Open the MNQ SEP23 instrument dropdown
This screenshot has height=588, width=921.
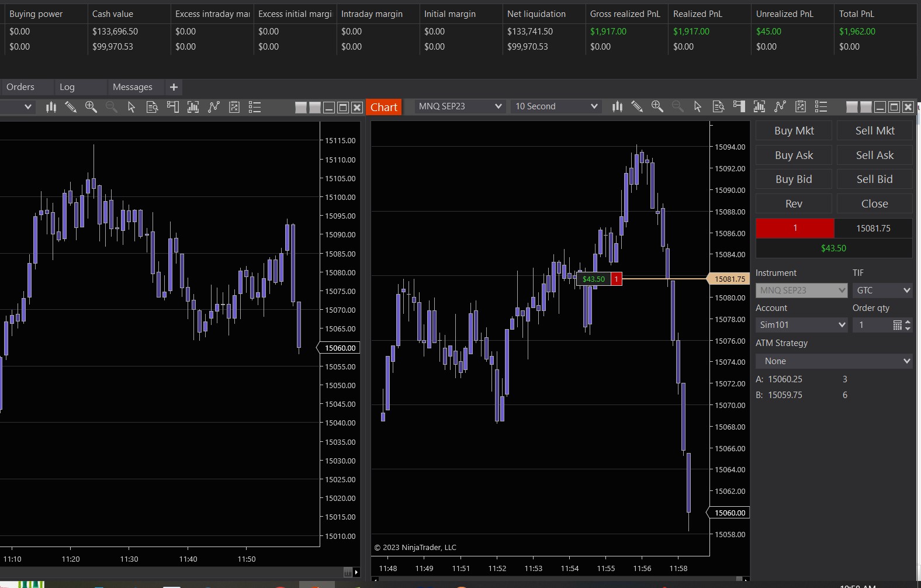tap(460, 106)
